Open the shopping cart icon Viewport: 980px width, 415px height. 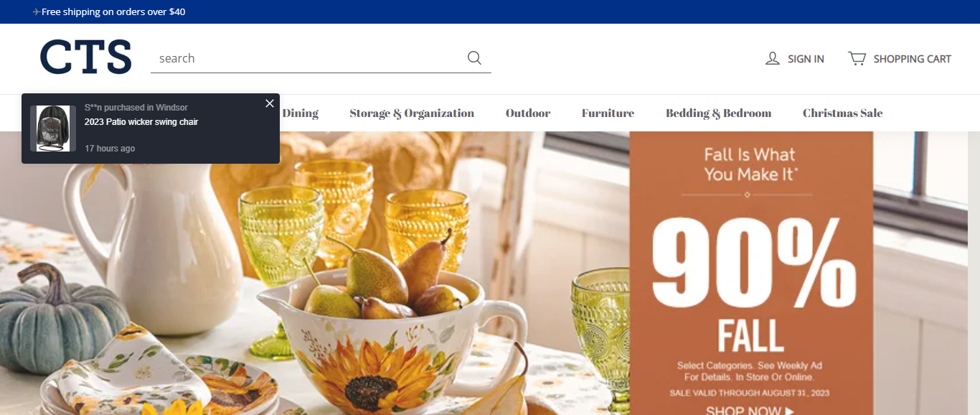point(857,58)
